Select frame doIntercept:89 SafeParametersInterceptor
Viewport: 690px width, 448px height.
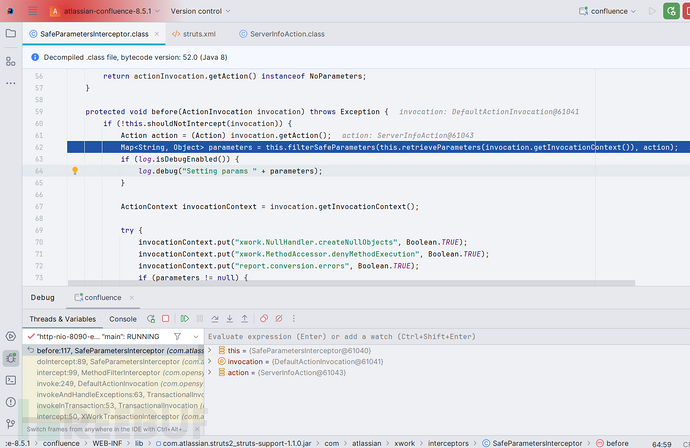pyautogui.click(x=114, y=361)
